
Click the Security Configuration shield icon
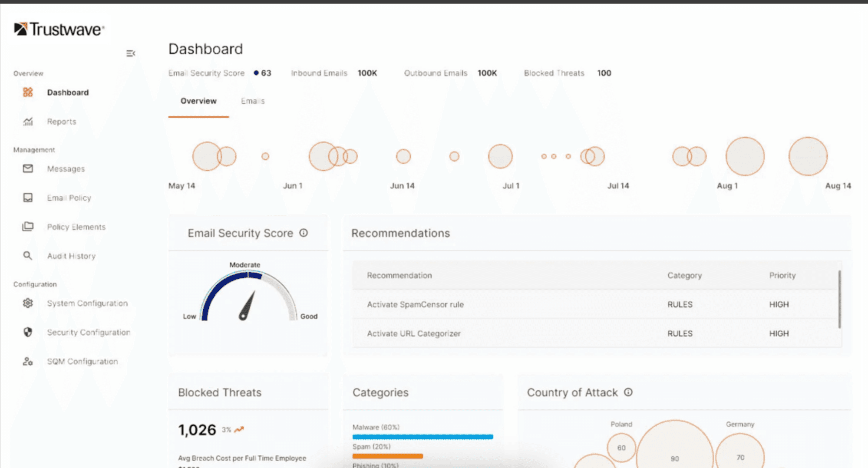[x=28, y=332]
